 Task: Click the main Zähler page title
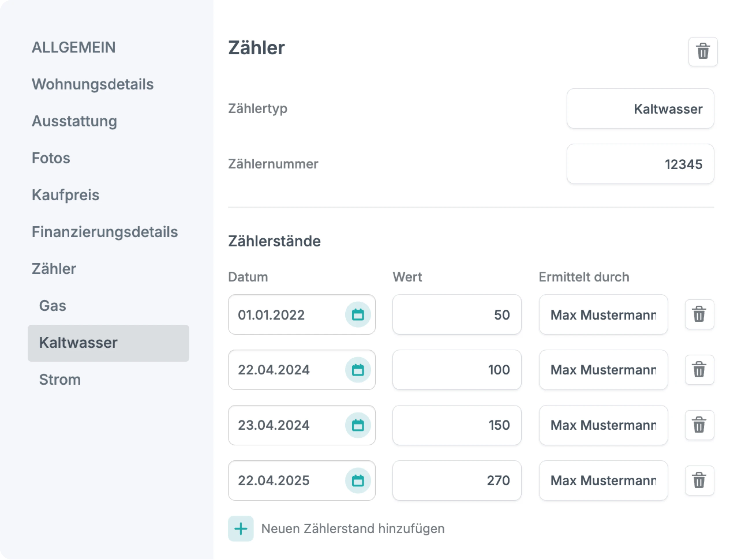pos(256,48)
